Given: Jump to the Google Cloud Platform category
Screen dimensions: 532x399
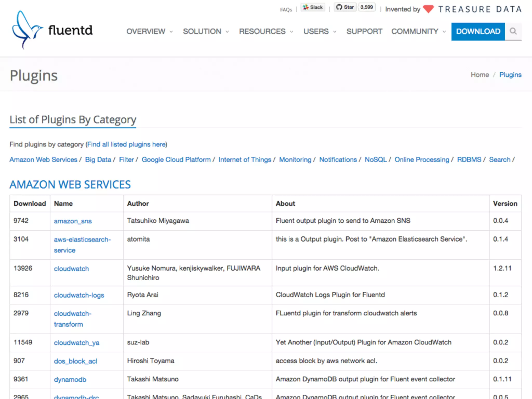Looking at the screenshot, I should (x=176, y=159).
